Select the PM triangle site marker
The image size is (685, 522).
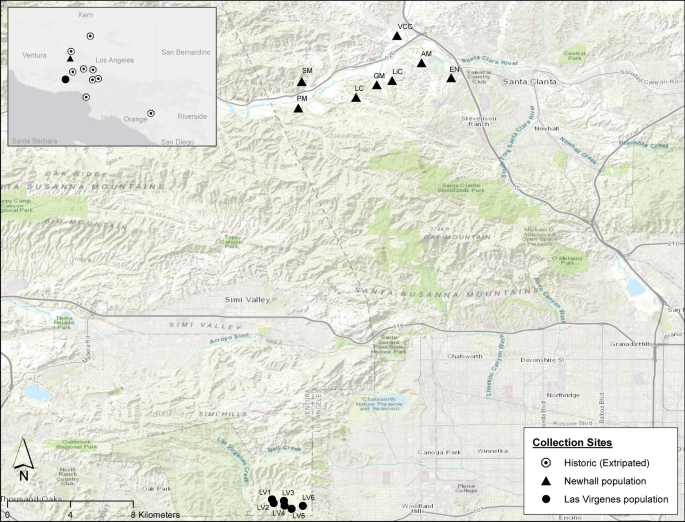(x=298, y=108)
